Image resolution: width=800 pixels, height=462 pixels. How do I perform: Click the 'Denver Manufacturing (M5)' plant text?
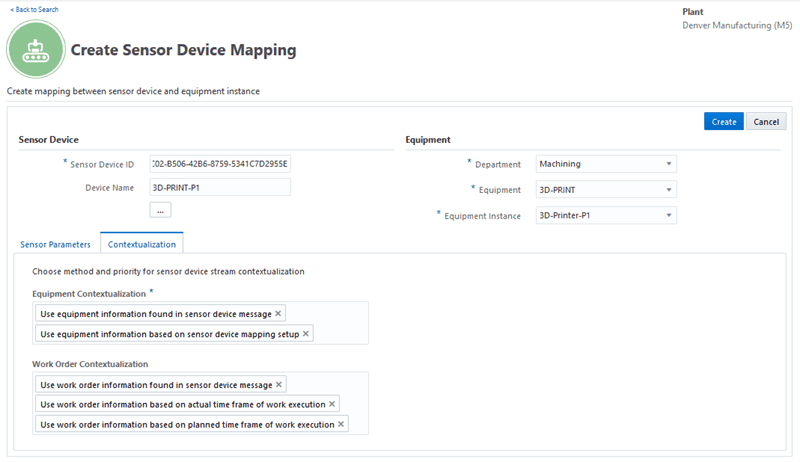coord(737,25)
